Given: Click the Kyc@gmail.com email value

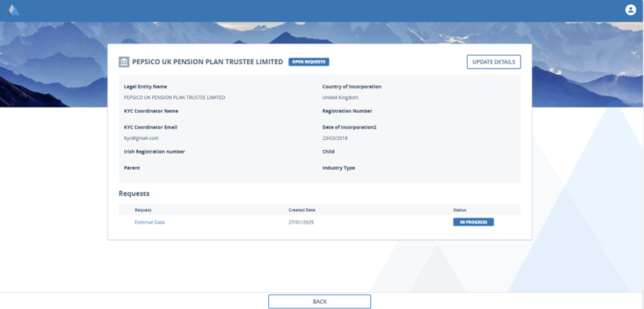Looking at the screenshot, I should click(141, 138).
